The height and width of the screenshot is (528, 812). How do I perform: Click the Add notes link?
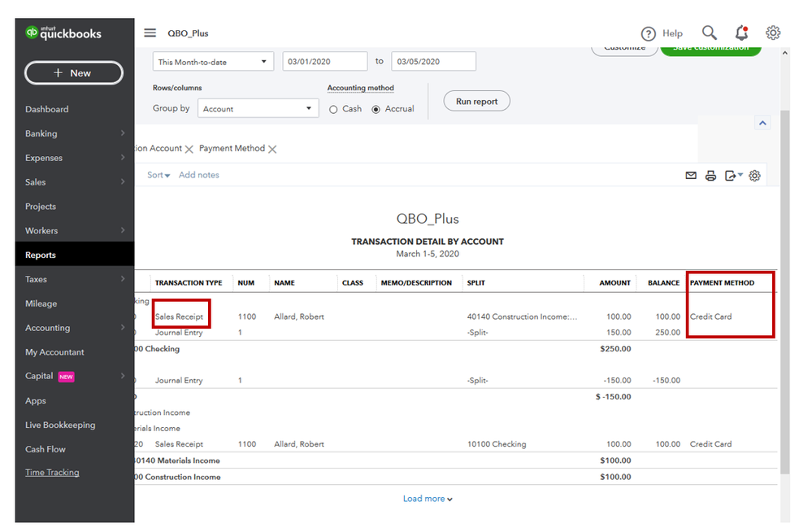(x=199, y=175)
